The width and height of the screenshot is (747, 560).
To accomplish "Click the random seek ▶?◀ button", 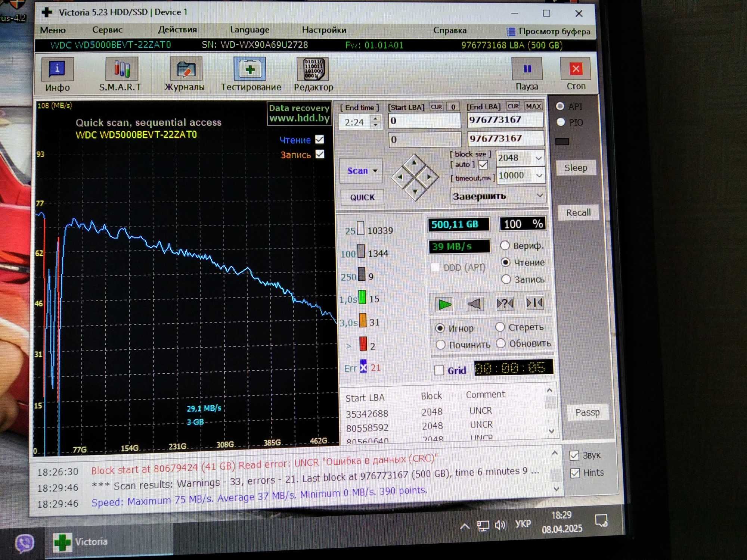I will coord(505,303).
